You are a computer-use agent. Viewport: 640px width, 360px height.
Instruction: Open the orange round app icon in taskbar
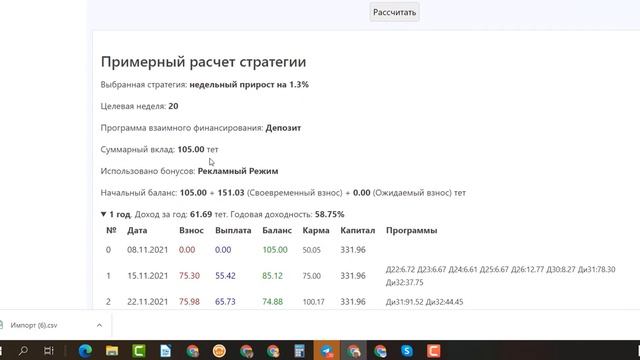tap(219, 351)
